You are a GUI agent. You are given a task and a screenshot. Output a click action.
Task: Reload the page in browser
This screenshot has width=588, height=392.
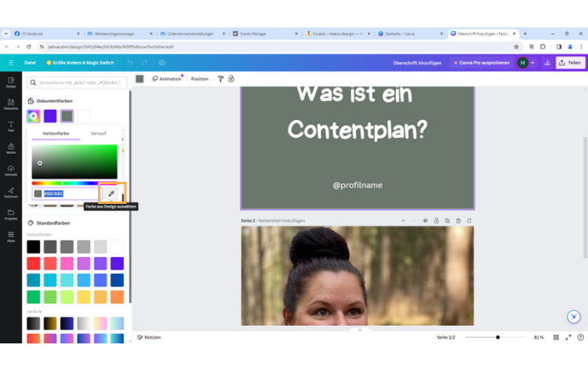tap(28, 46)
